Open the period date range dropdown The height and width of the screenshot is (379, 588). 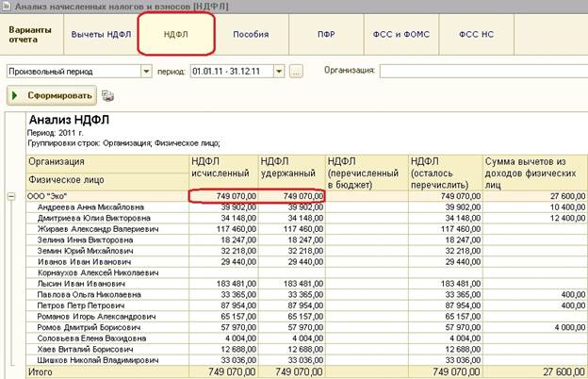tap(280, 71)
